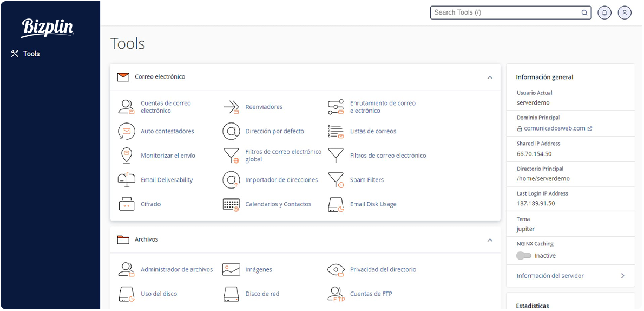
Task: Click the Reenviadores link
Action: 264,107
